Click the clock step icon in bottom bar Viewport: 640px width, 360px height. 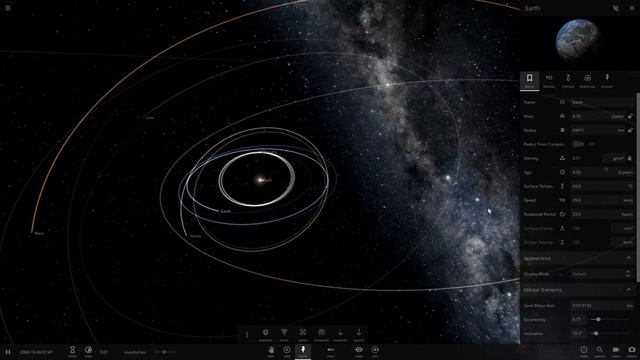tap(89, 351)
